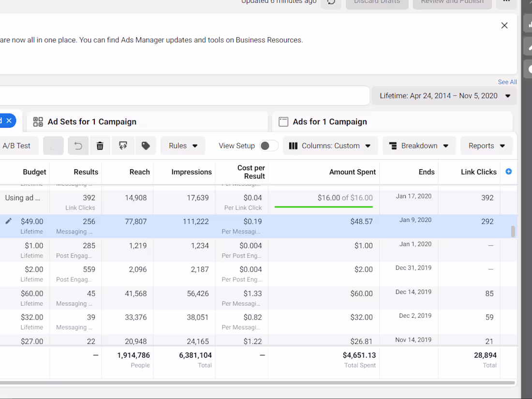Expand the Columns: Custom dropdown
Screen dimensions: 532x399
coord(330,146)
